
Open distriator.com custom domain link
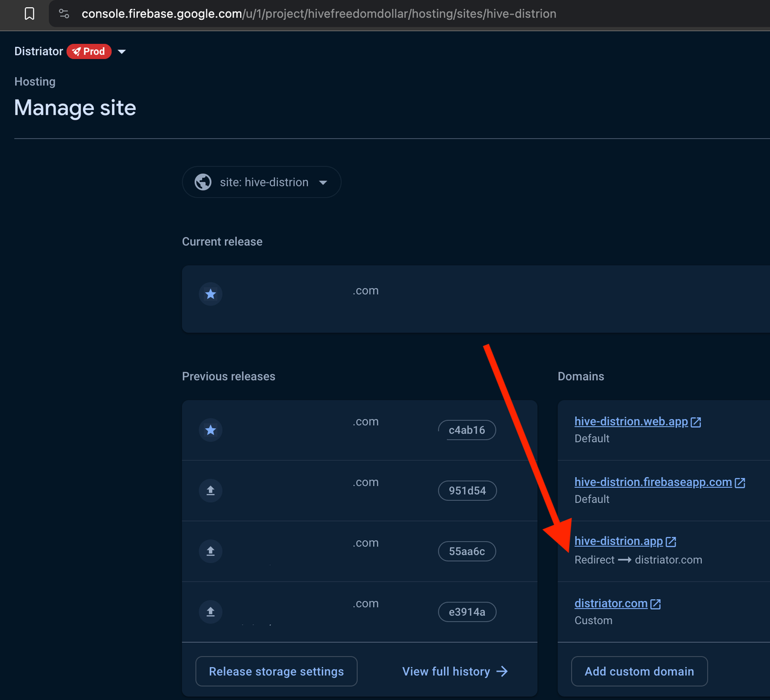611,603
